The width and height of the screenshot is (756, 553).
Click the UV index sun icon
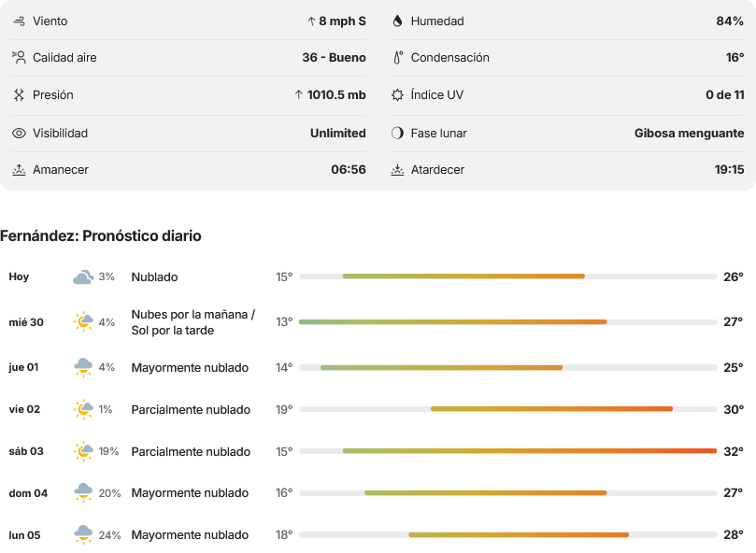coord(397,95)
